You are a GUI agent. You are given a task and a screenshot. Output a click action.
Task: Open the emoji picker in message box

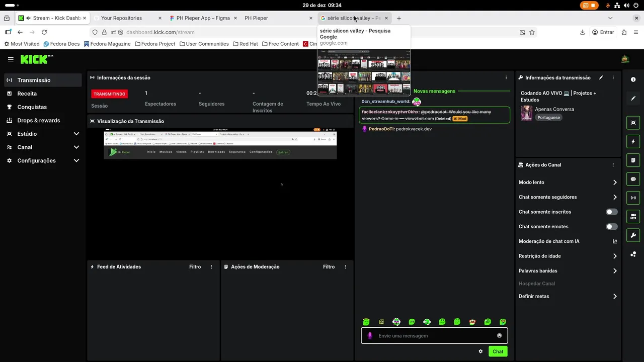tap(499, 336)
